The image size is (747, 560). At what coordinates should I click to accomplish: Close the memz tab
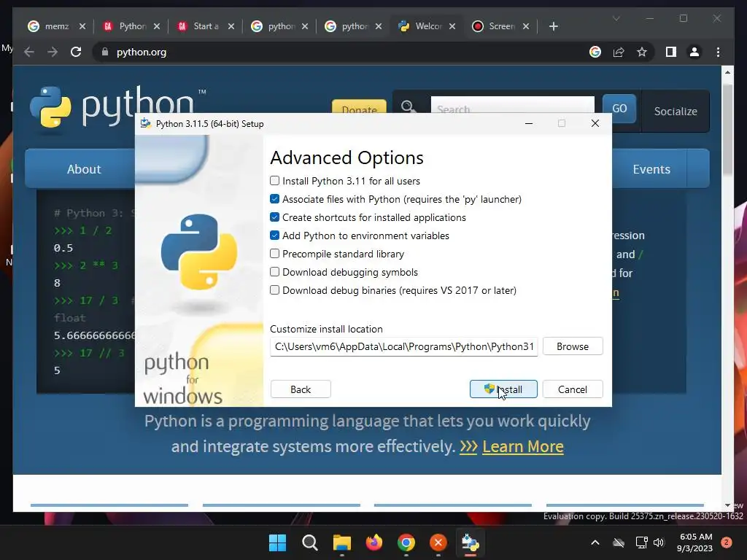(x=82, y=26)
